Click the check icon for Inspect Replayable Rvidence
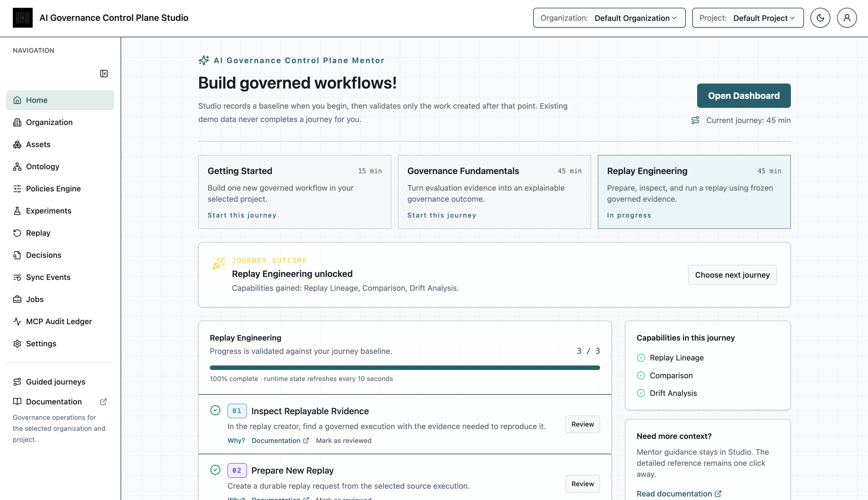The height and width of the screenshot is (500, 868). (x=215, y=410)
